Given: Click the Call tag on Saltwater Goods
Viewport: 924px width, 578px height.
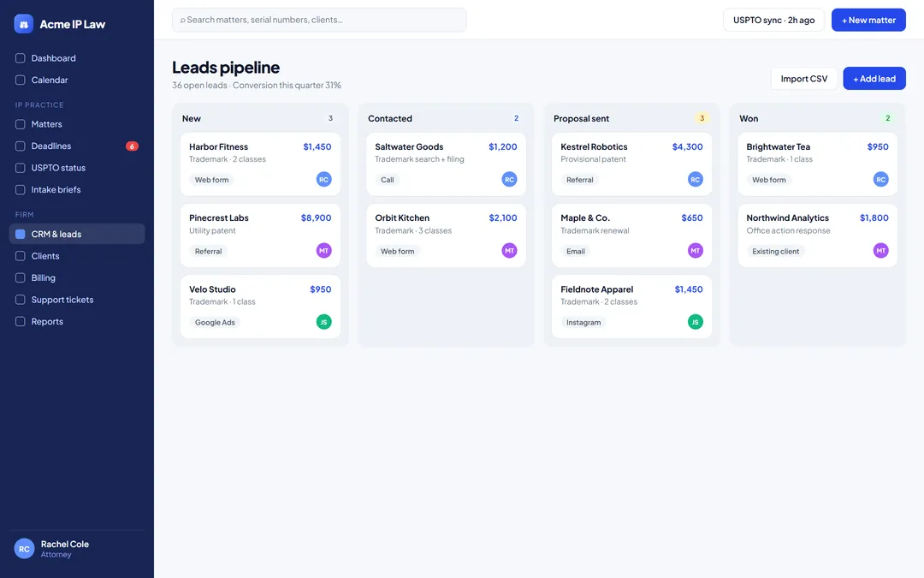Looking at the screenshot, I should point(388,180).
